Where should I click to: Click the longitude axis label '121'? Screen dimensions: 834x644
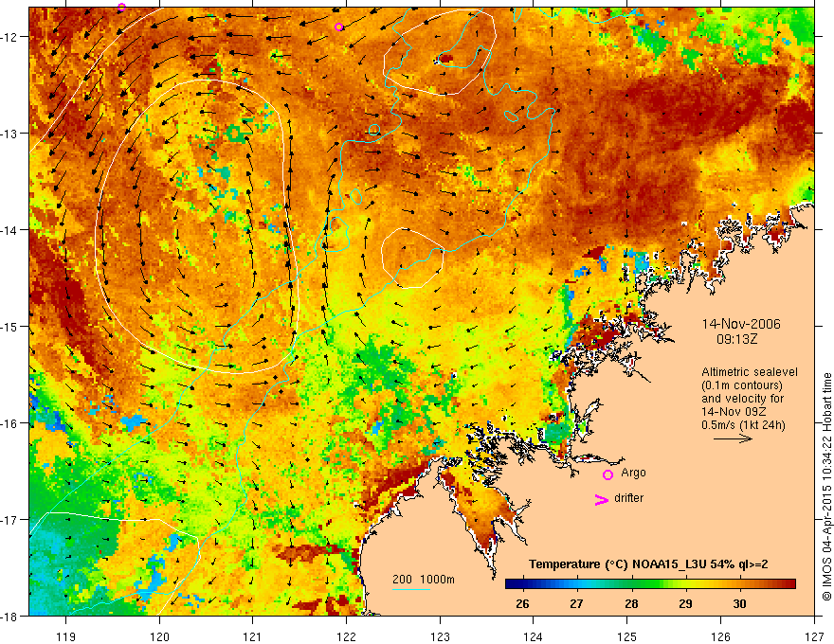253,636
